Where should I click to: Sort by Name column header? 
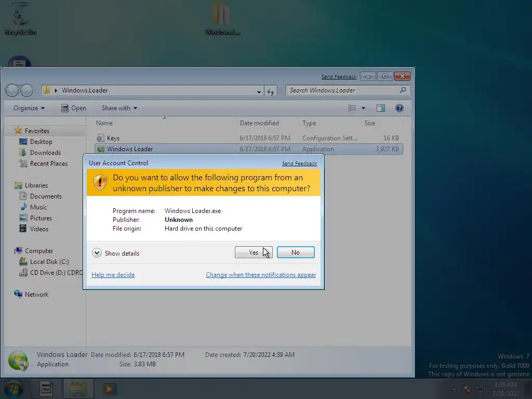point(104,123)
